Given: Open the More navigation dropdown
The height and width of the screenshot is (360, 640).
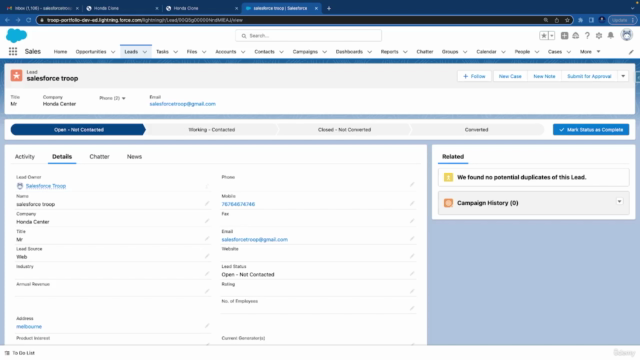Looking at the screenshot, I should click(x=590, y=52).
